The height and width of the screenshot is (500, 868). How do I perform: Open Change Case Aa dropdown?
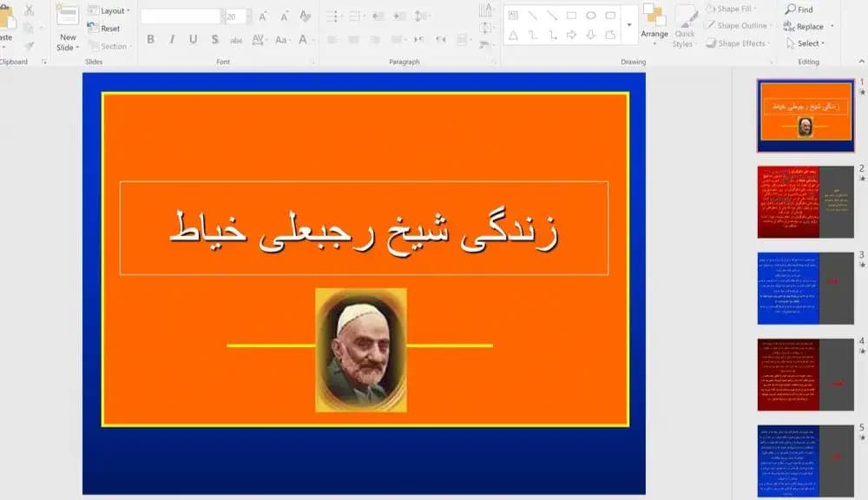point(282,39)
